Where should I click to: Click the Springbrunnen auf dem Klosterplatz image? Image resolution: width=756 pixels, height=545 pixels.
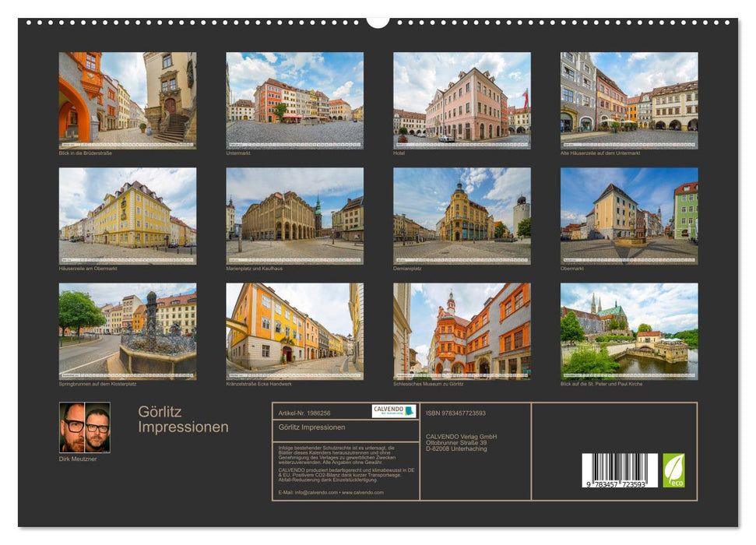point(127,332)
